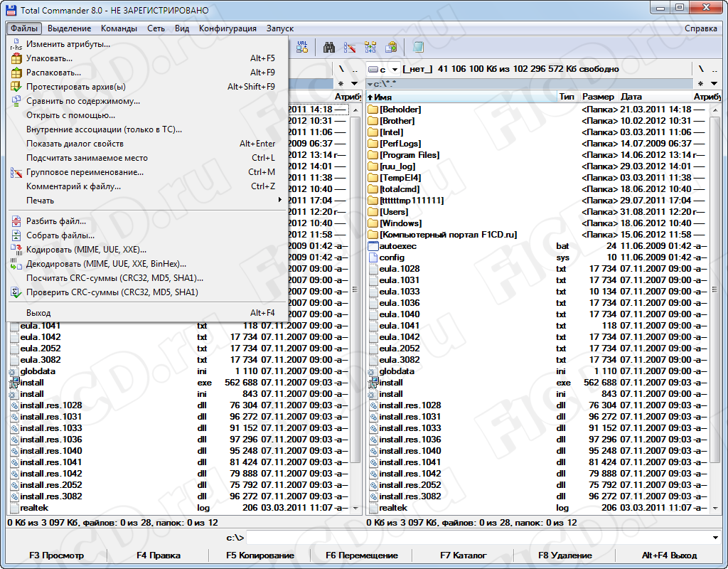Open Notepad from the toolbar icon
Screen dimensions: 728x569
[x=418, y=47]
